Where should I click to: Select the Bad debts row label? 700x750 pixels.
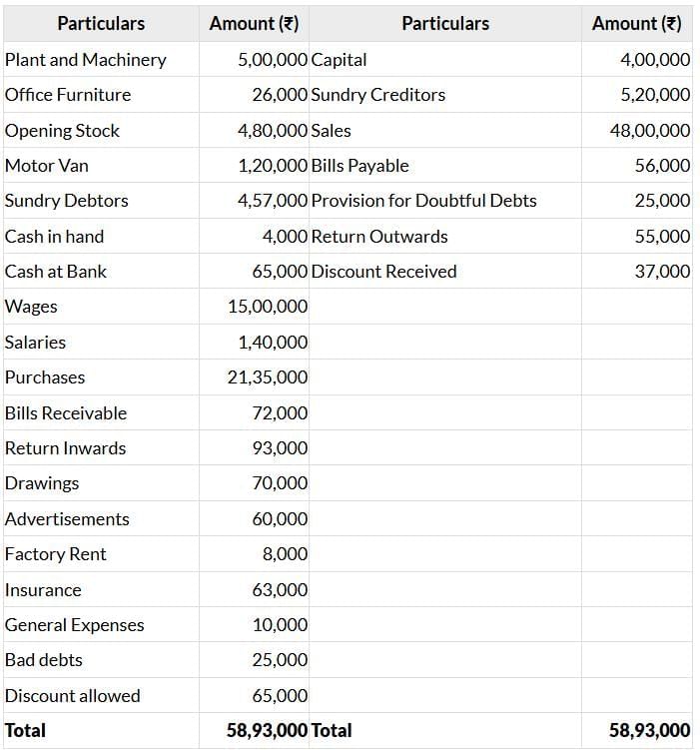point(44,660)
